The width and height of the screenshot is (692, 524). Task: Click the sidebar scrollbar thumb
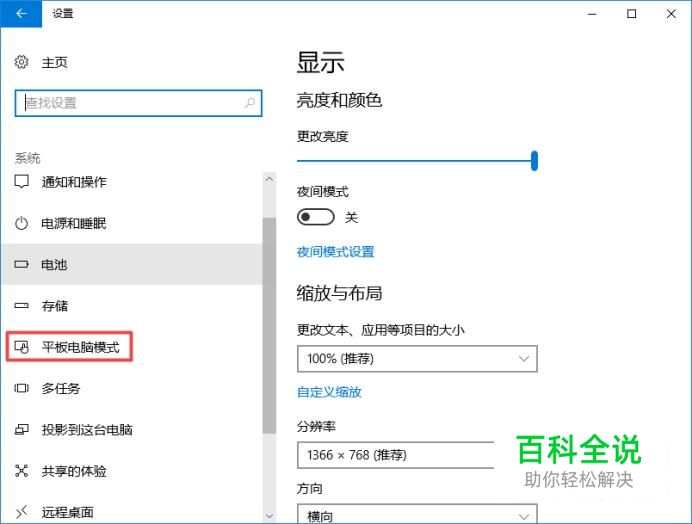(x=269, y=325)
